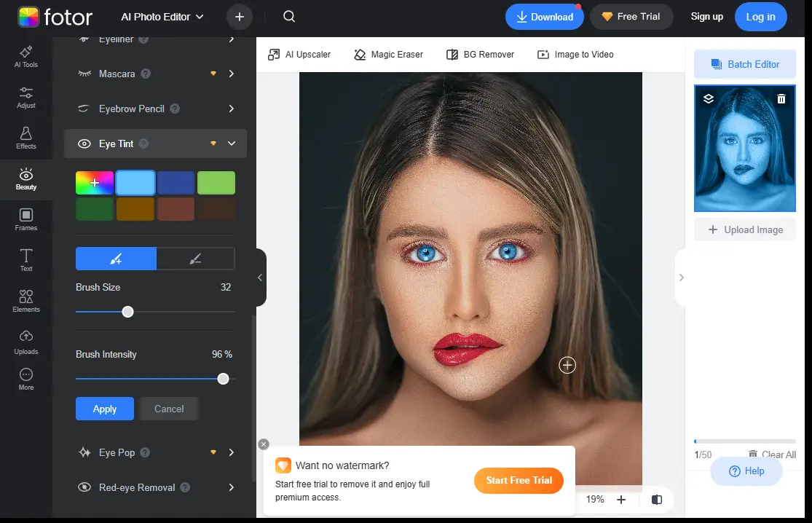Close the watermark promo banner
The height and width of the screenshot is (523, 812).
pyautogui.click(x=264, y=444)
